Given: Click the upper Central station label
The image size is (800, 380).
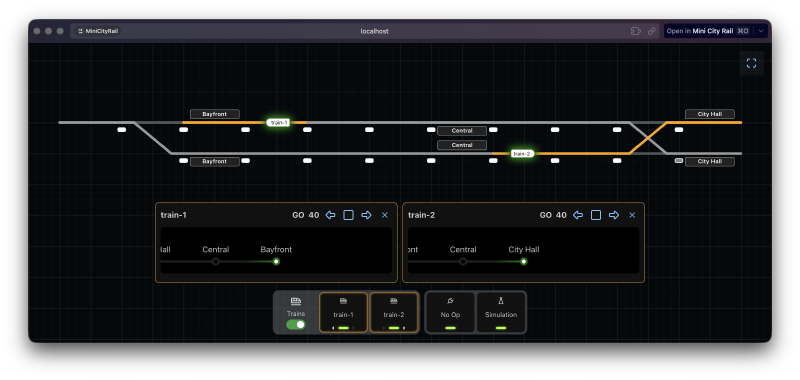Looking at the screenshot, I should click(462, 131).
